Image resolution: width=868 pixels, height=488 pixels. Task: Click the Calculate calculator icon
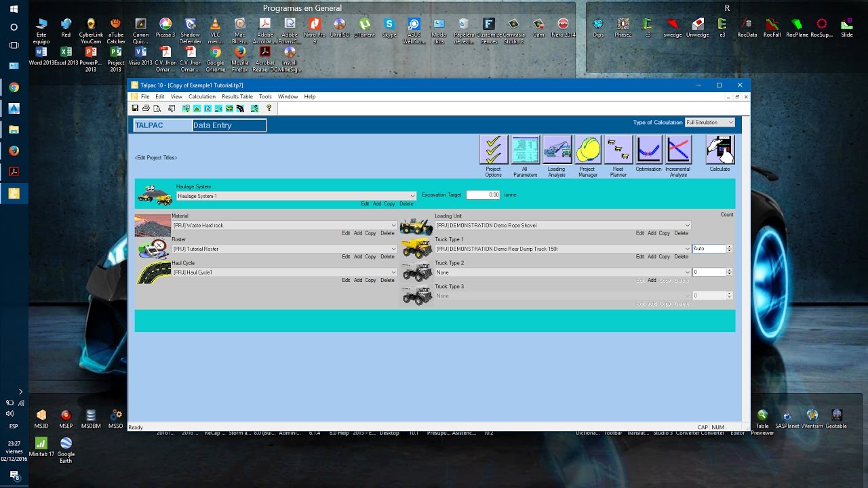point(719,150)
